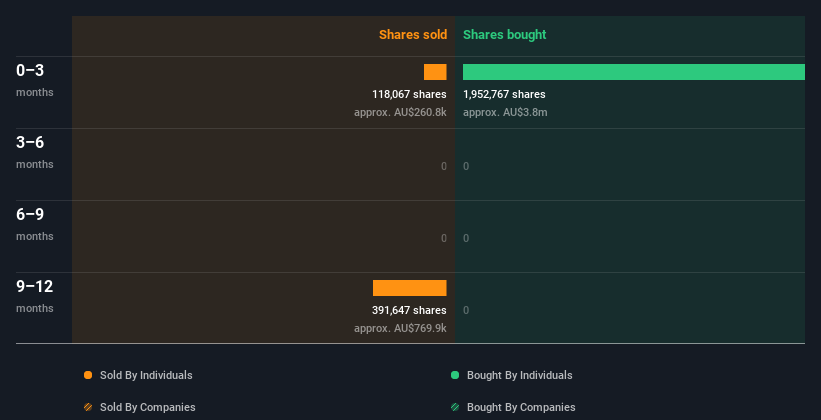Click the approx. AU$3.8m amount

point(505,112)
